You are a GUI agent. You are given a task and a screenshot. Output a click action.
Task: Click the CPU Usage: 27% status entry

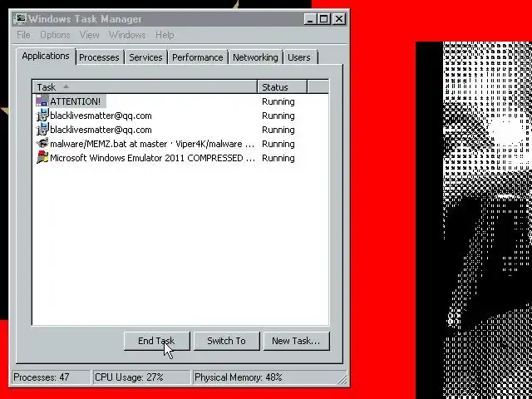tap(141, 377)
